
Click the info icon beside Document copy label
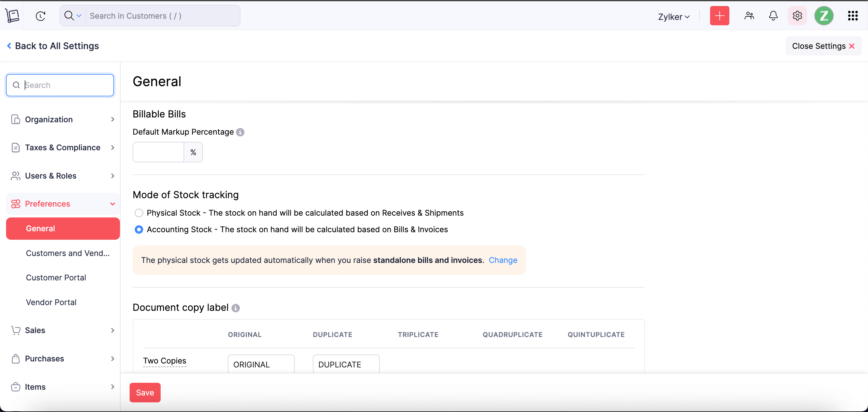point(235,308)
